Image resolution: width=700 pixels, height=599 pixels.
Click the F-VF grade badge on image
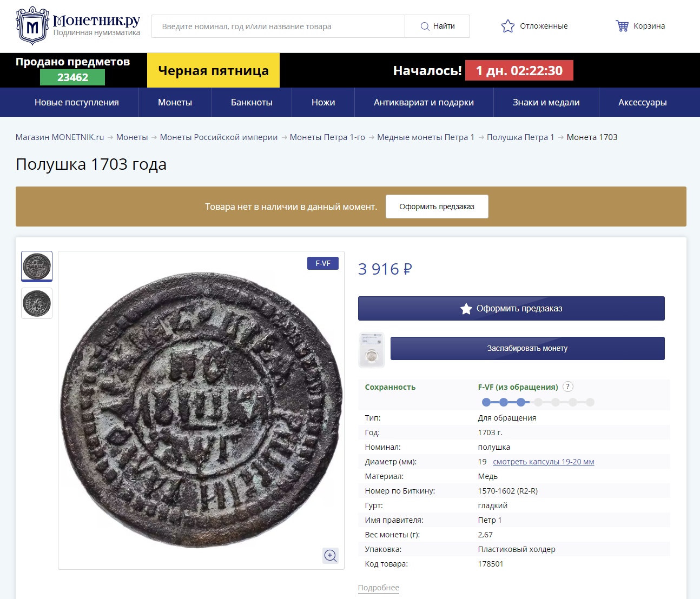click(322, 263)
